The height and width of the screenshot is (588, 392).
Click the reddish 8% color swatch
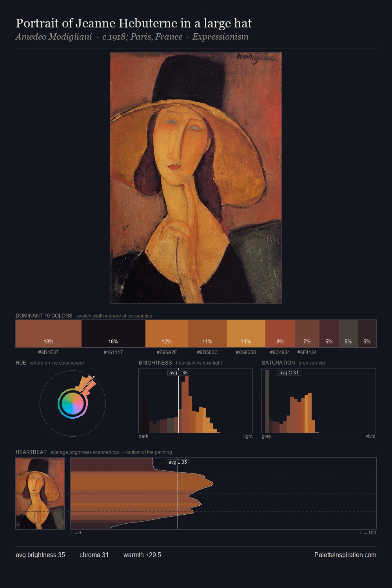[280, 334]
